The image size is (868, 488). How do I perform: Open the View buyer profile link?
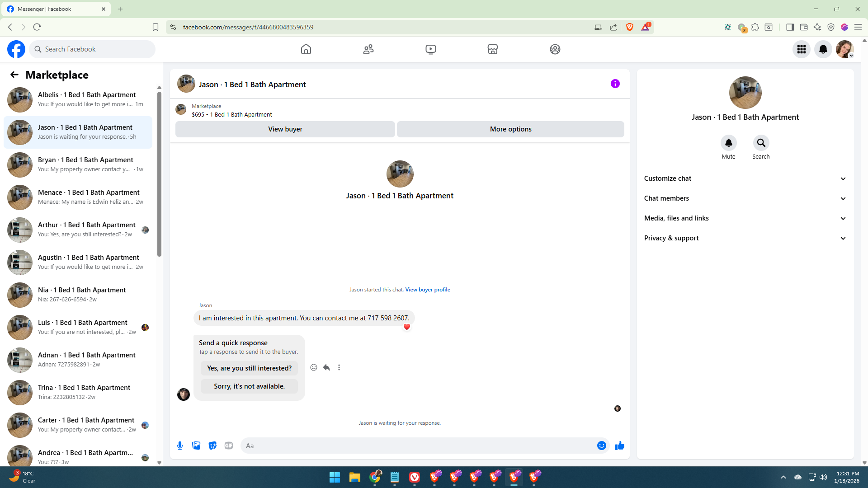click(x=427, y=290)
